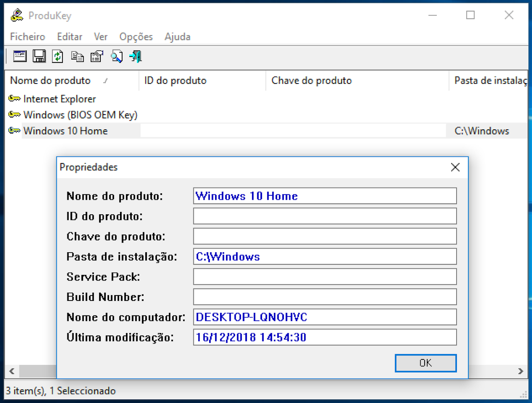Screen dimensions: 532x403
Task: Open the Ver menu
Action: click(x=100, y=37)
